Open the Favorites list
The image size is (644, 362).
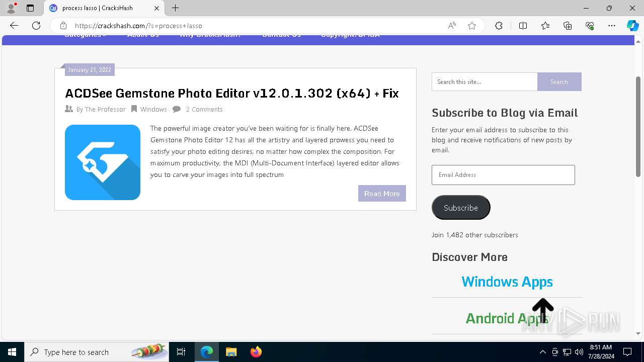coord(545,26)
